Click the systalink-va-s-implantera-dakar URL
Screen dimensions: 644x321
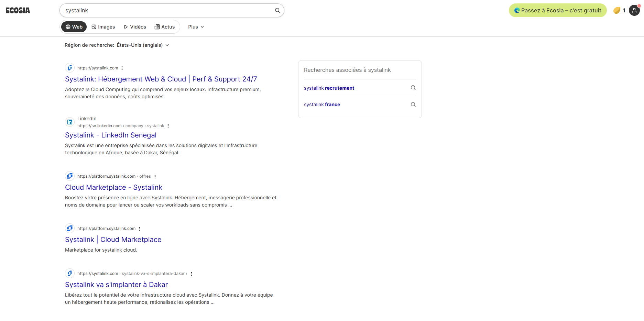(132, 274)
